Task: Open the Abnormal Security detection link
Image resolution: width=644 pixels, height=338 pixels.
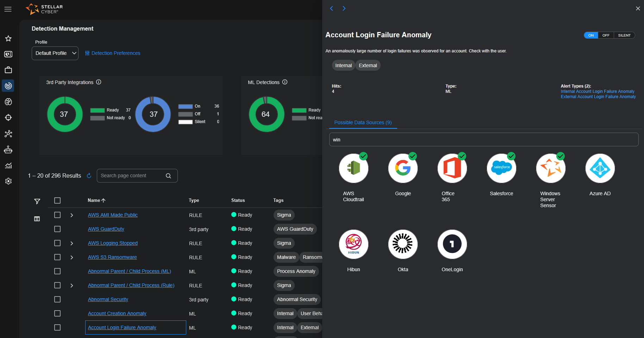Action: [108, 299]
